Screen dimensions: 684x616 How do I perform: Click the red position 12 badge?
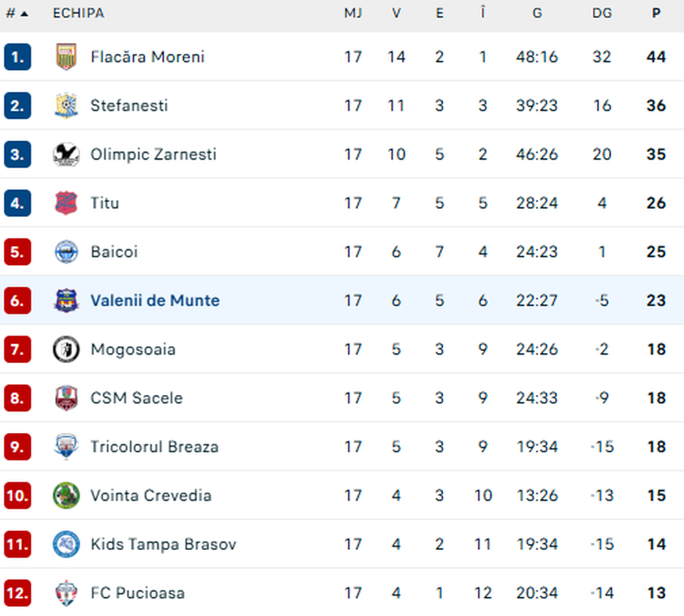coord(17,593)
